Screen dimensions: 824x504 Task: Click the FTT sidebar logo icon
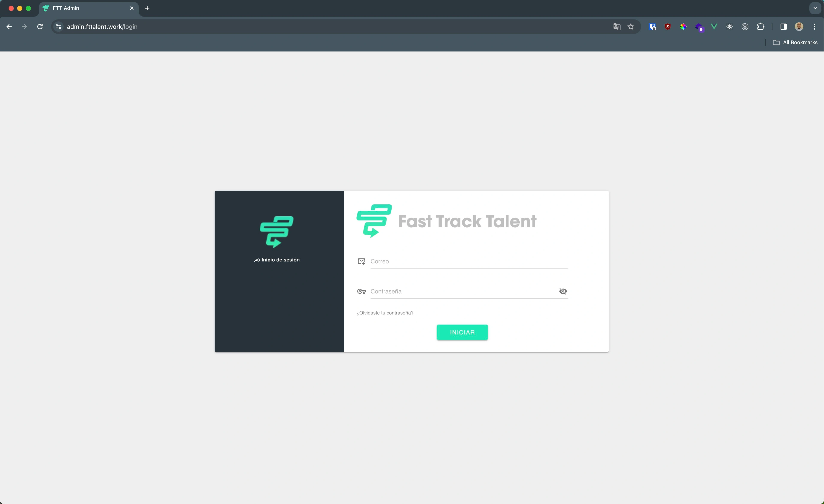click(277, 231)
